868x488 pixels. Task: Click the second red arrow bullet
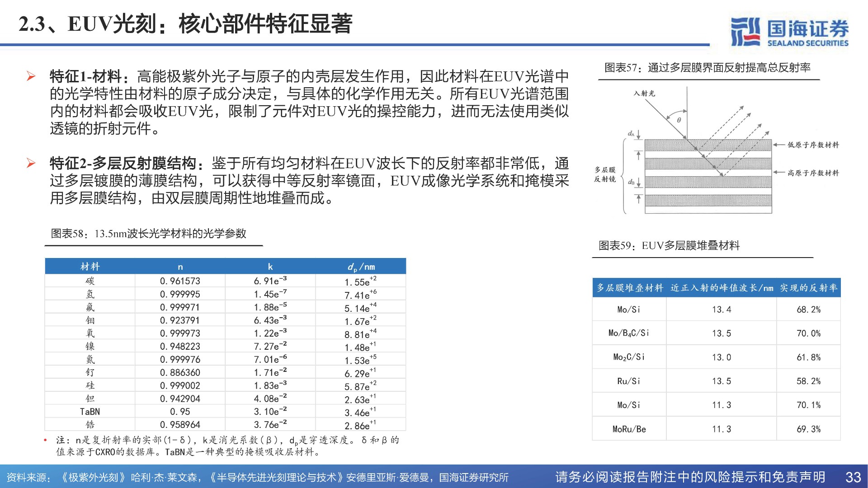click(x=31, y=163)
